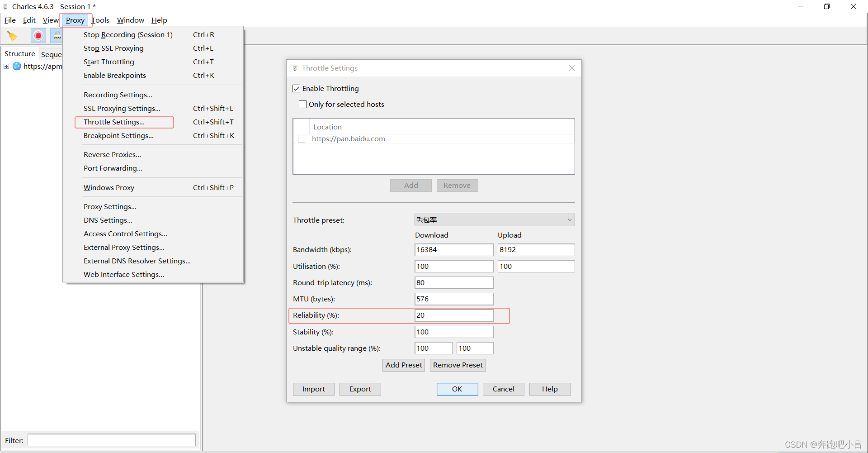This screenshot has width=868, height=453.
Task: Open the Window menu
Action: 130,20
